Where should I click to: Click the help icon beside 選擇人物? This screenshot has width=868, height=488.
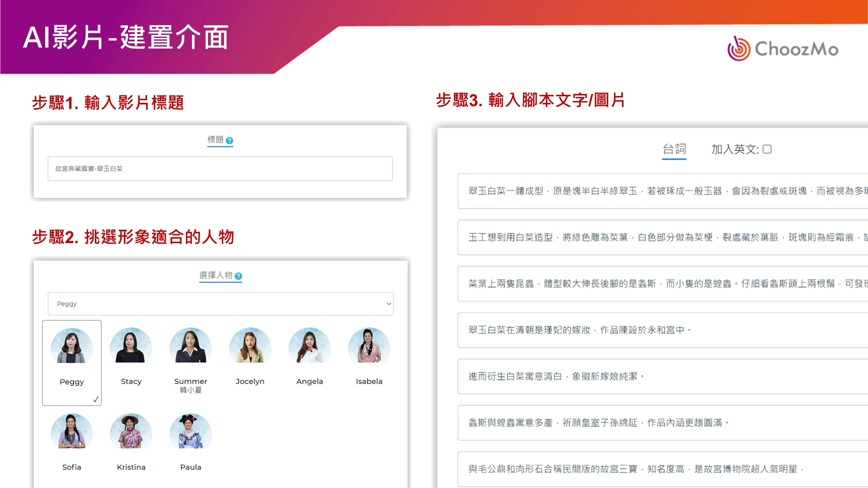pos(238,276)
